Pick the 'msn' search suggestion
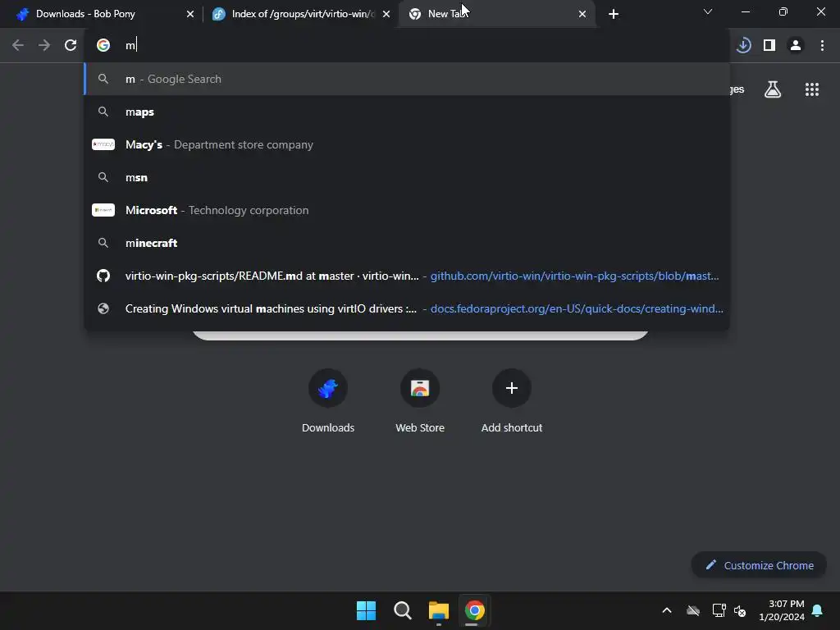840x630 pixels. [x=407, y=177]
